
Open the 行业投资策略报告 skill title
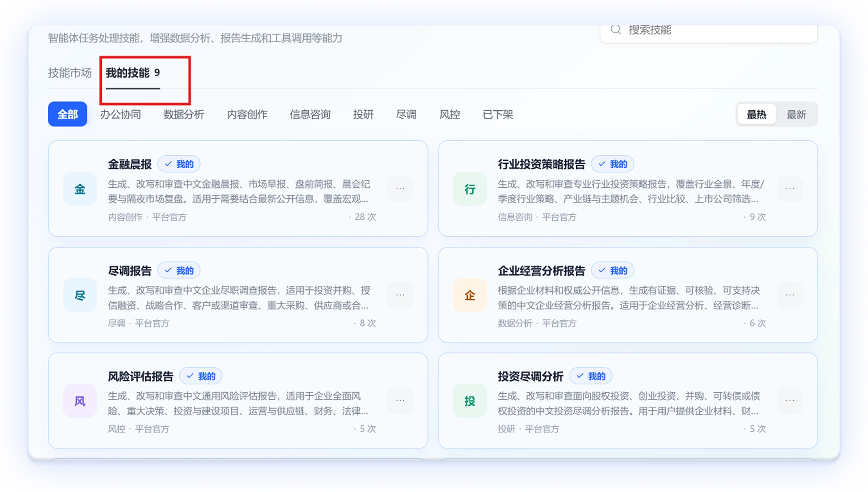tap(541, 164)
